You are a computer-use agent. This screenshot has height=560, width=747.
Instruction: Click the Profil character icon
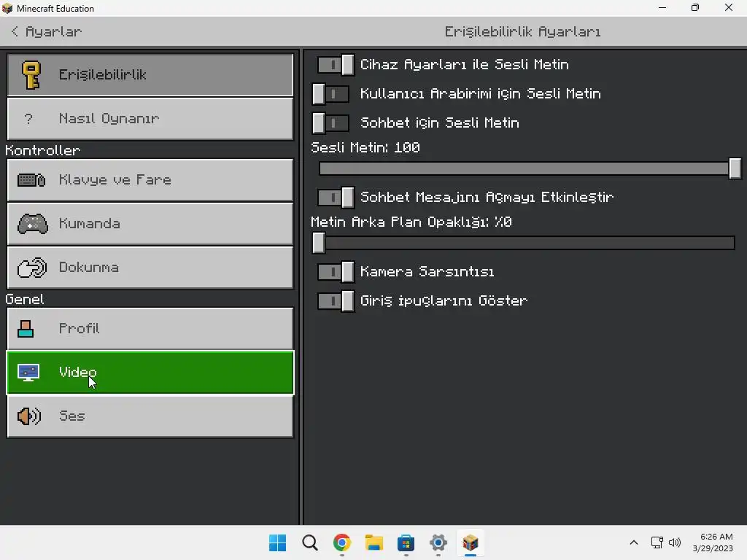tap(26, 329)
